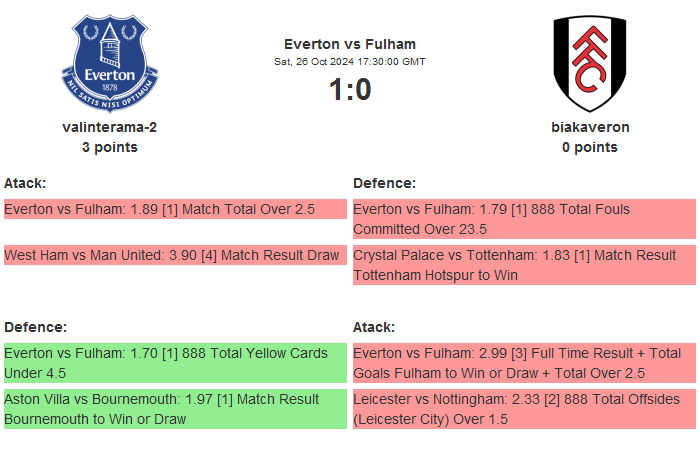This screenshot has height=460, width=700.
Task: Click the match date Sat, 26 Oct 2024
Action: (350, 62)
